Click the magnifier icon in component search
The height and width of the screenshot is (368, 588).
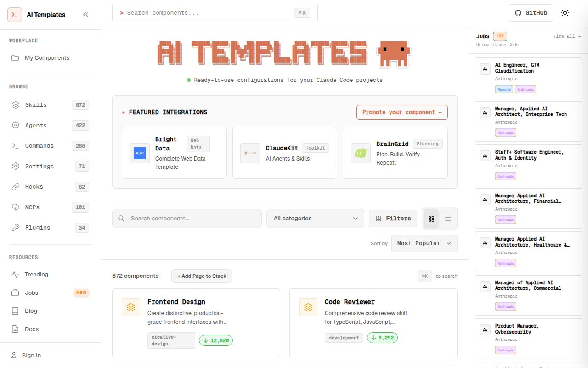(121, 218)
